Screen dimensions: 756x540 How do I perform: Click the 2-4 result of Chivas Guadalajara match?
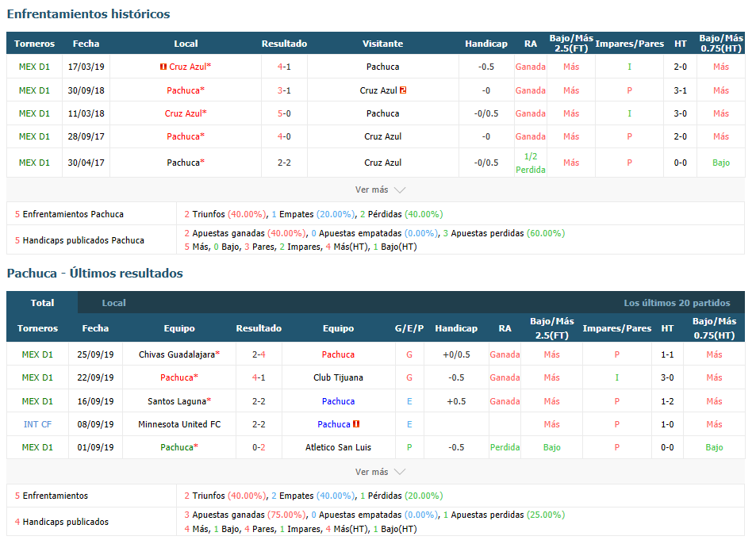(259, 354)
